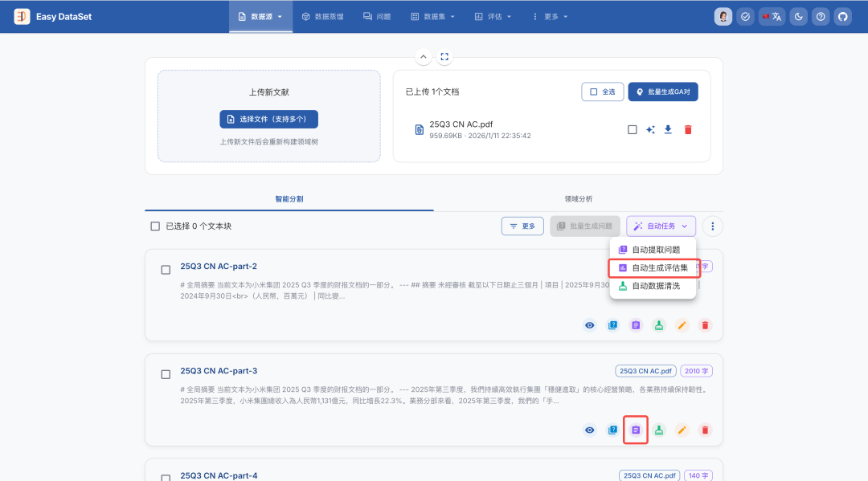Delete the 25Q3 CN AC-part-2 chunk
Screen dimensions: 868x481
coord(706,325)
